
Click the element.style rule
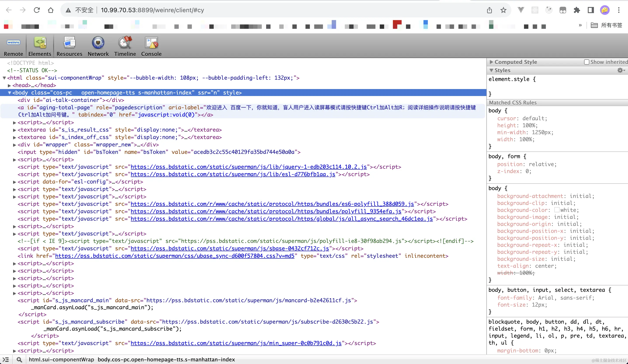(x=512, y=79)
